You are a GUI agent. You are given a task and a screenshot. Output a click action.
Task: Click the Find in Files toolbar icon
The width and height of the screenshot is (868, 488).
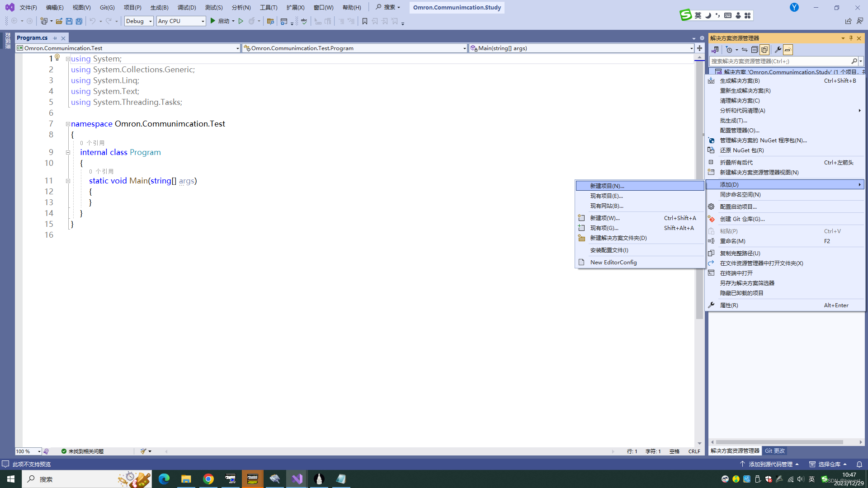270,21
